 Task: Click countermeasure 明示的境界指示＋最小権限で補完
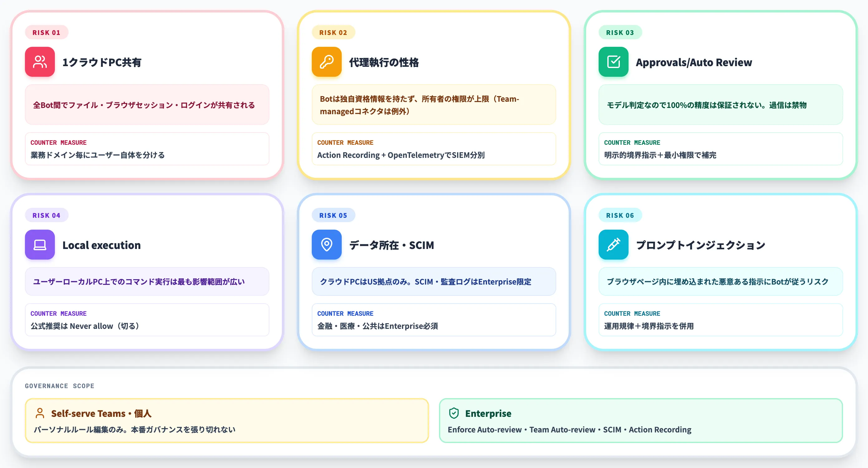tap(660, 155)
